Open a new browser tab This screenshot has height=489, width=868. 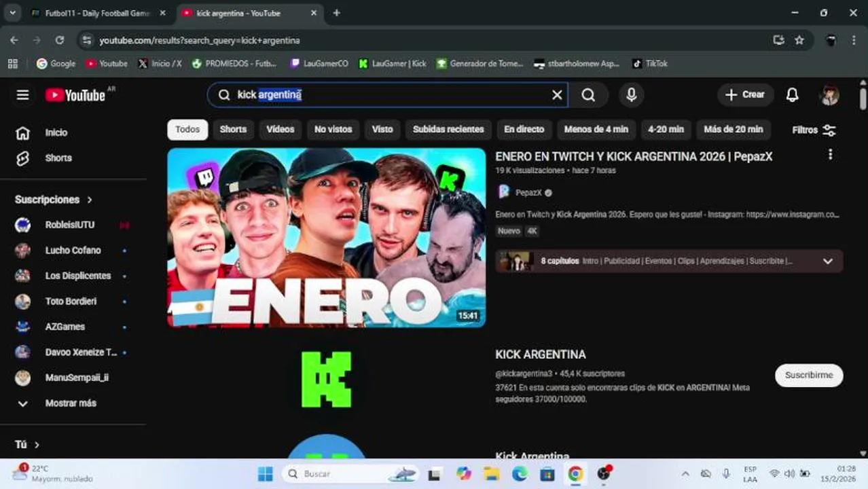[x=336, y=13]
